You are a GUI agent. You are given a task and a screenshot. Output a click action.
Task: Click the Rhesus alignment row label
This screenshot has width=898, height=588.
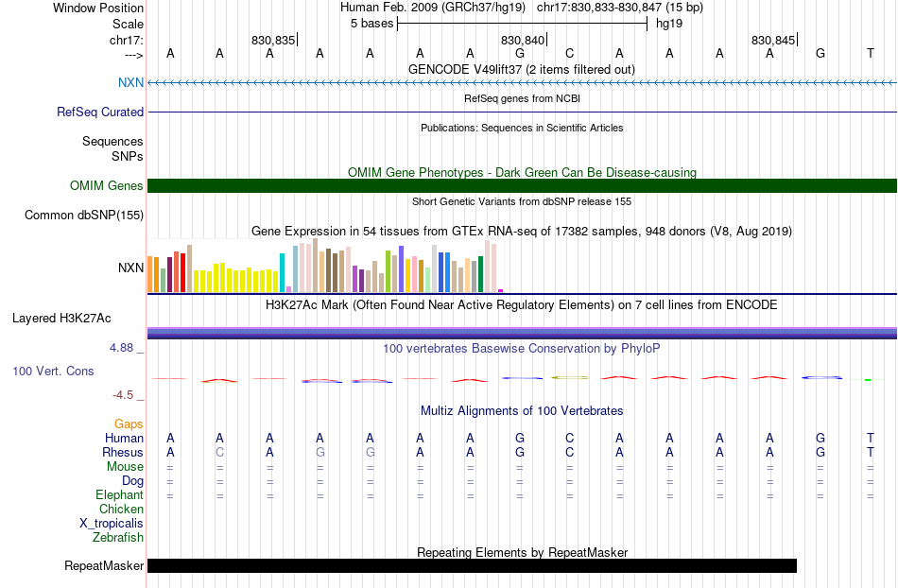point(123,452)
